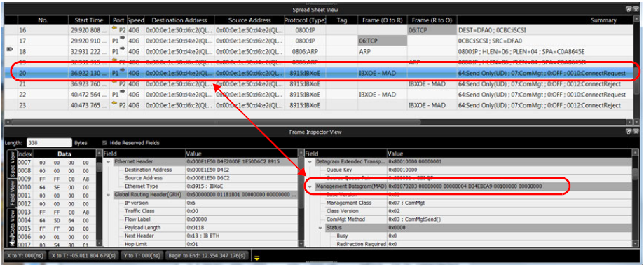This screenshot has height=265, width=644.
Task: Undock the Frame Inspector View panel
Action: point(629,132)
